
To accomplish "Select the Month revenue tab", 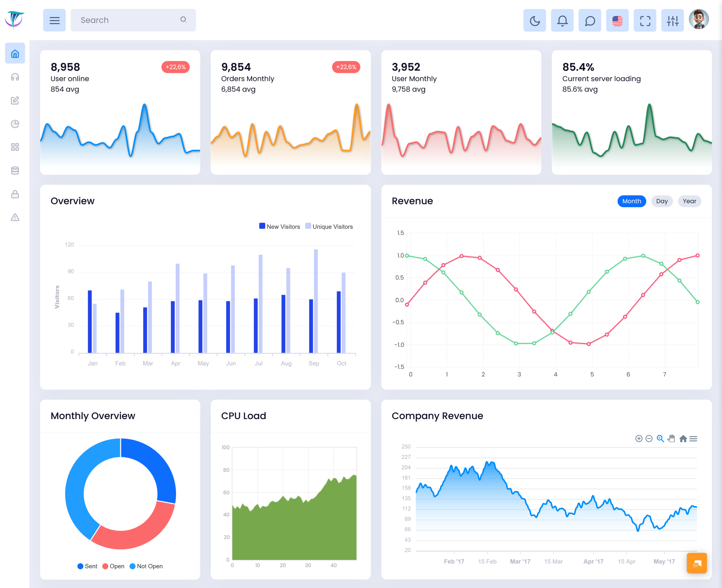I will [x=632, y=201].
